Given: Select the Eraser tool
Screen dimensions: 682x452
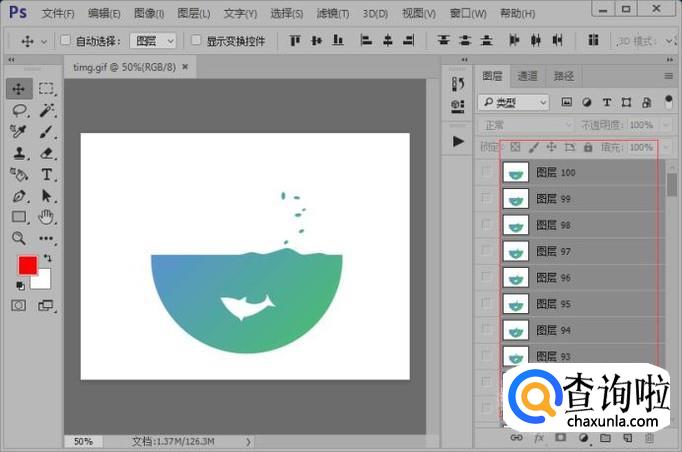Looking at the screenshot, I should pyautogui.click(x=46, y=153).
